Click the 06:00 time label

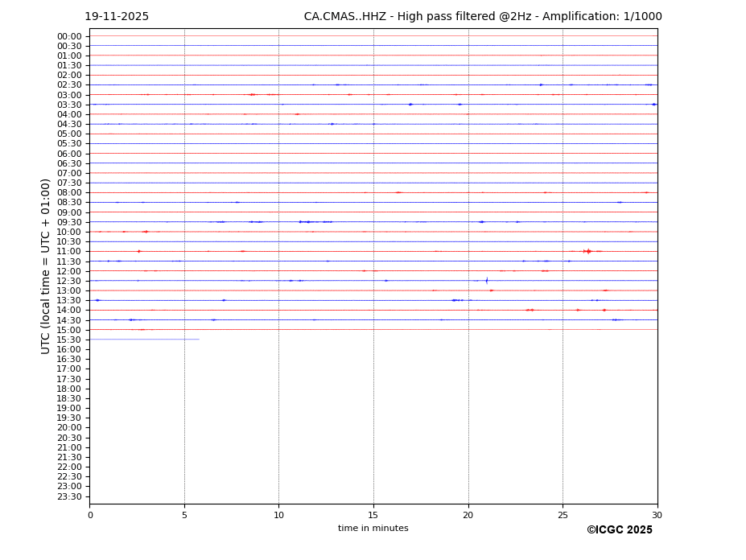(x=69, y=154)
